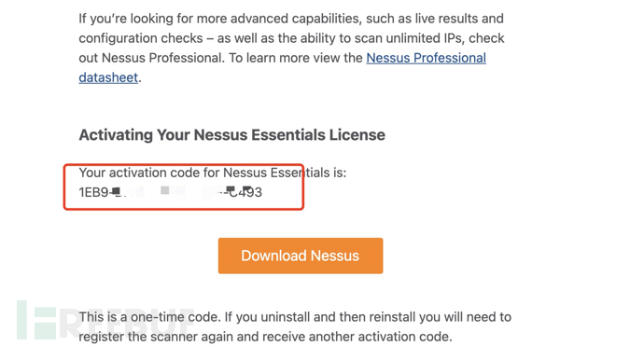
Task: Open the Nessus Professional link text
Action: (426, 58)
